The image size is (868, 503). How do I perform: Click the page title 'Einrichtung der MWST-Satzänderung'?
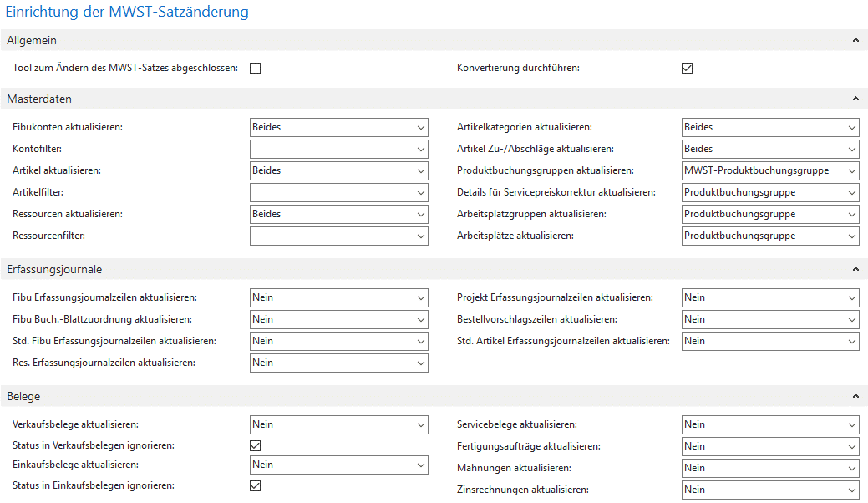[127, 12]
